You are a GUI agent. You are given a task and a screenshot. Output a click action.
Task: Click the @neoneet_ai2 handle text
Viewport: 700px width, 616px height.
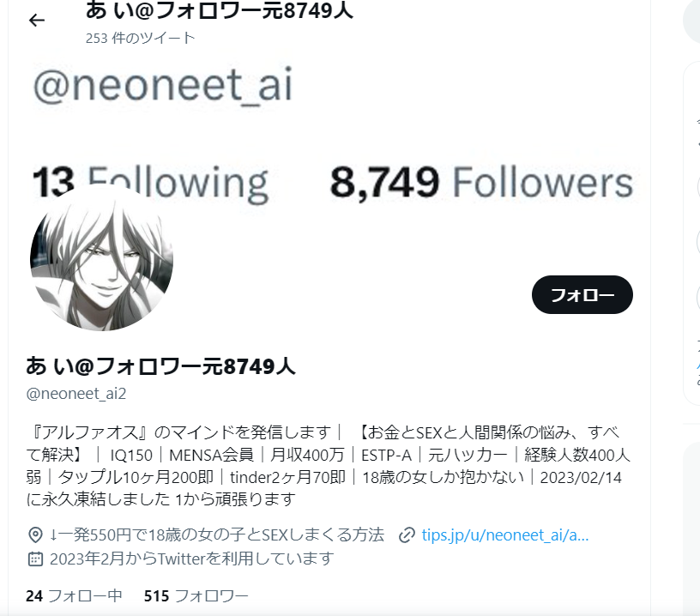pyautogui.click(x=76, y=394)
